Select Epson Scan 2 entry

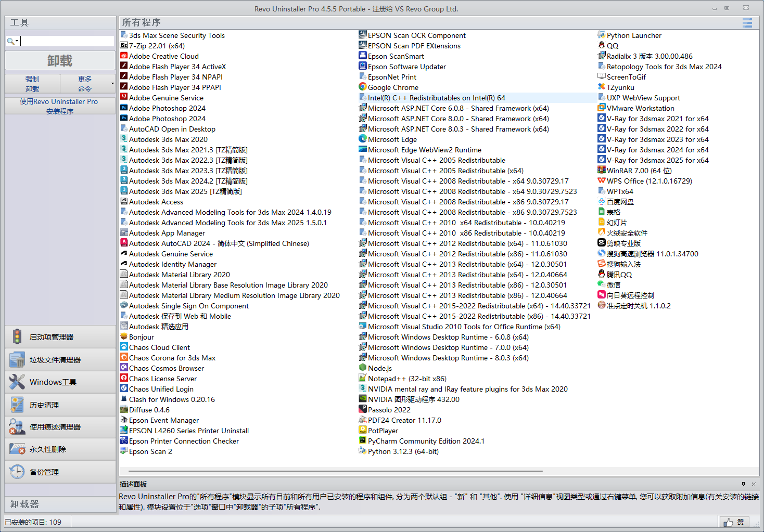click(146, 451)
